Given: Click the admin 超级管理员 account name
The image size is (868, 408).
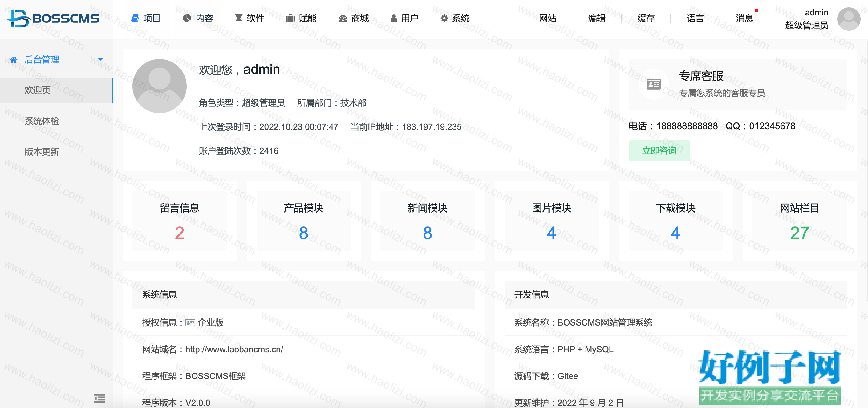Looking at the screenshot, I should 806,19.
